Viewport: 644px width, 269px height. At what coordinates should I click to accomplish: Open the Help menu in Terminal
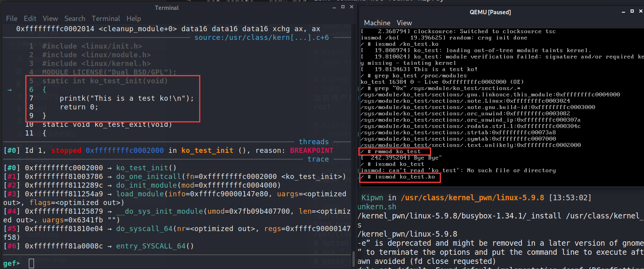coord(134,19)
